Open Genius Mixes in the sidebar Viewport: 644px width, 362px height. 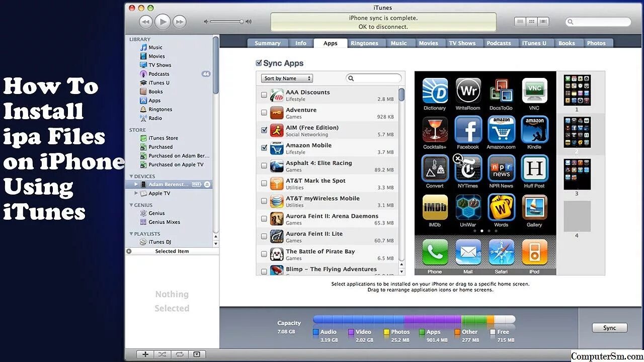coord(164,222)
